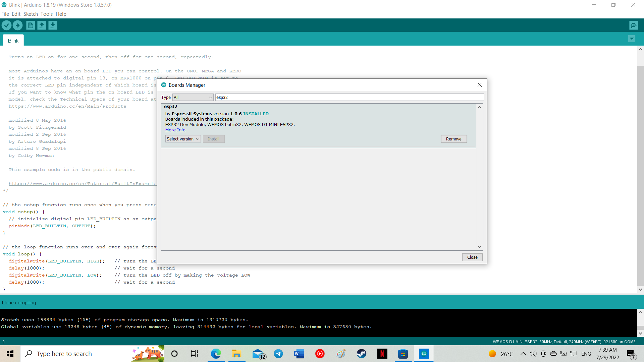
Task: Open the Serial Monitor magnifier icon
Action: (x=634, y=25)
